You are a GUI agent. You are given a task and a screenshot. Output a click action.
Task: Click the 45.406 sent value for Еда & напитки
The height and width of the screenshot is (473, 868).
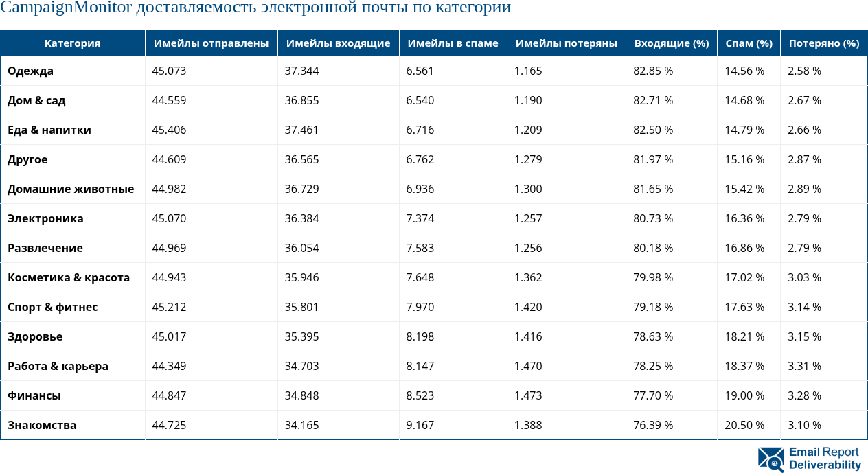click(170, 130)
